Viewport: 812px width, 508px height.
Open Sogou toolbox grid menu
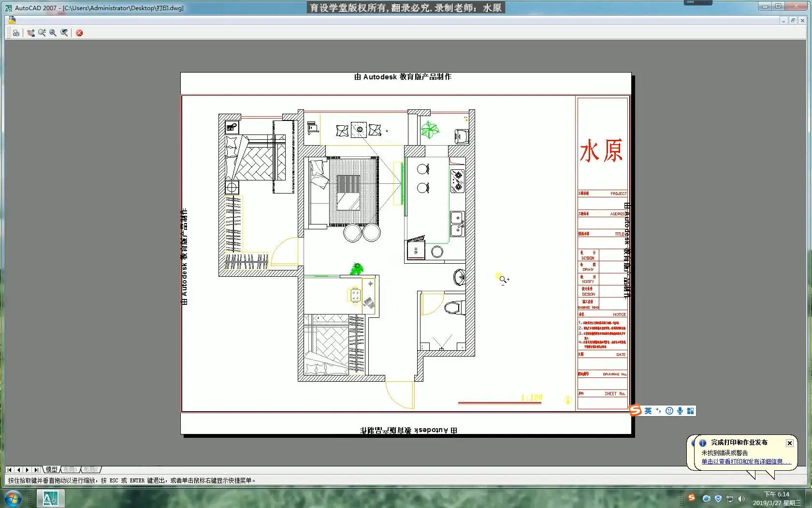691,411
